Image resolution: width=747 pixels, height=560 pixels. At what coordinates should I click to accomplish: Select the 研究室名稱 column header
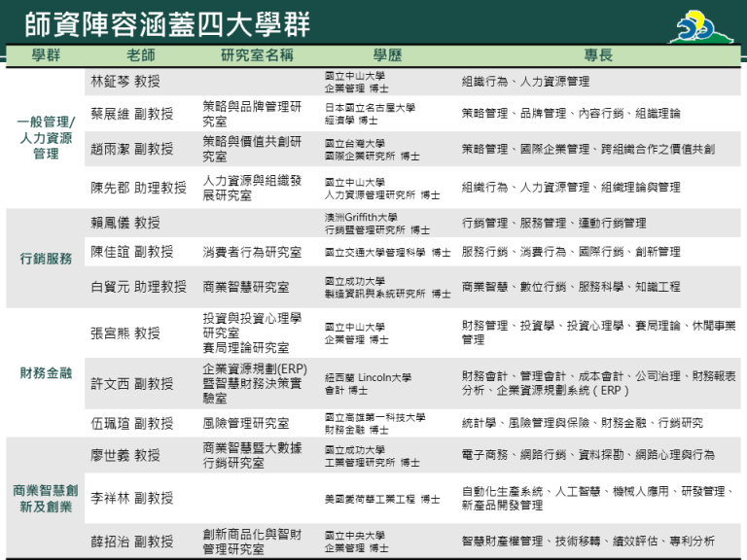257,55
